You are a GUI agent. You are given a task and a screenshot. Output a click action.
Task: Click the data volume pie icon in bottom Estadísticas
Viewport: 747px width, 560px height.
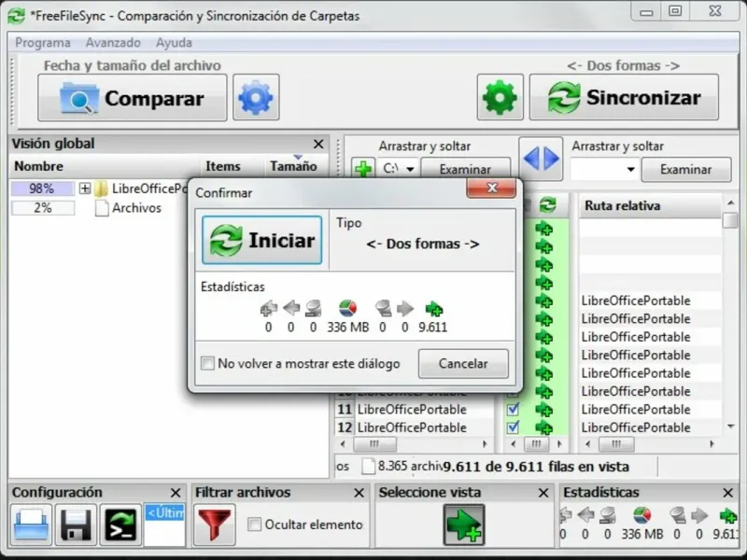641,515
